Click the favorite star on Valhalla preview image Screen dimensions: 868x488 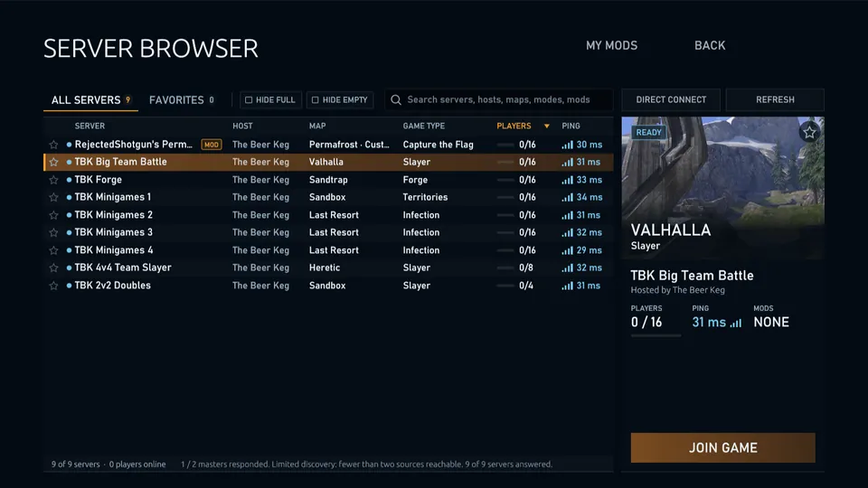click(809, 132)
